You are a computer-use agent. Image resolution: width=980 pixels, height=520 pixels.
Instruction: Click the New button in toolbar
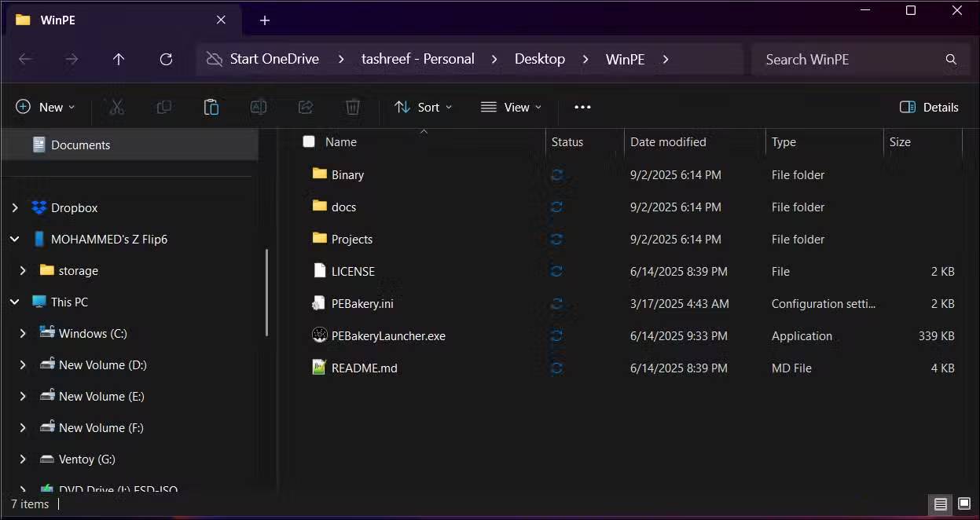[x=46, y=108]
